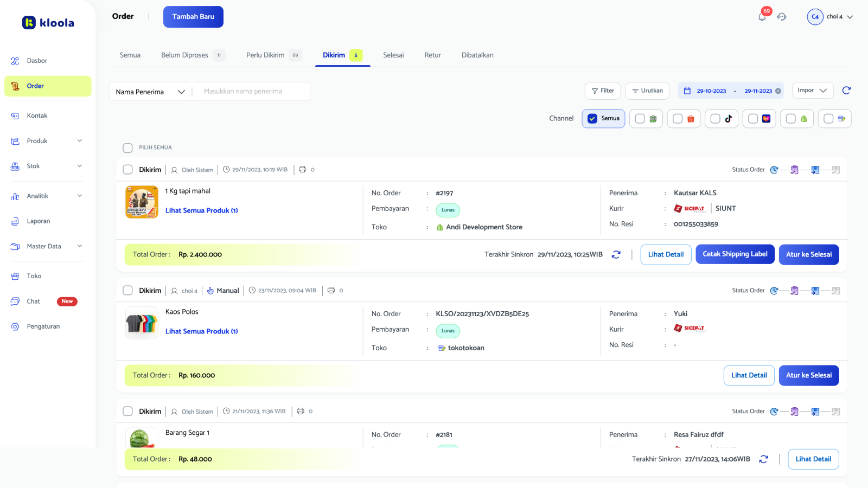Click the refresh icon beside Impor
Viewport: 868px width, 488px height.
click(846, 91)
